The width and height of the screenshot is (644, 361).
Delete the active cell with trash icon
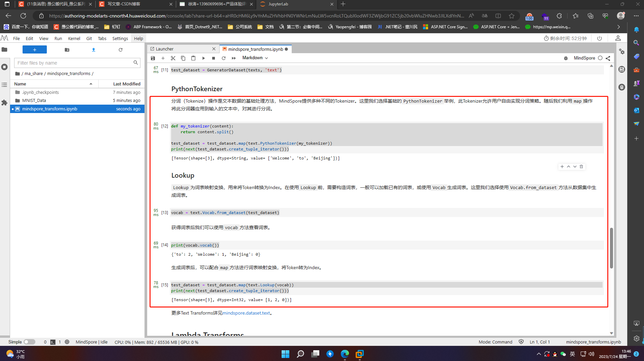click(x=581, y=167)
